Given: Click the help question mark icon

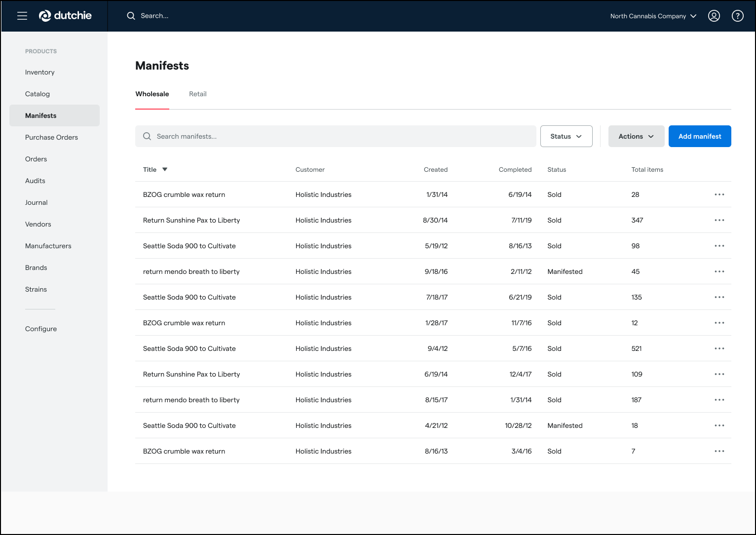Looking at the screenshot, I should (x=737, y=16).
